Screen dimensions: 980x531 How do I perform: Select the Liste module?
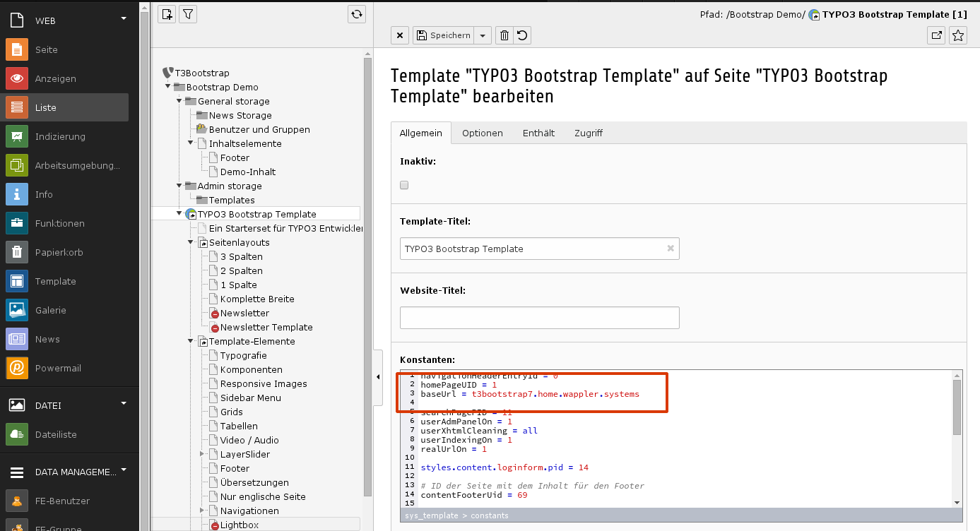pos(64,107)
